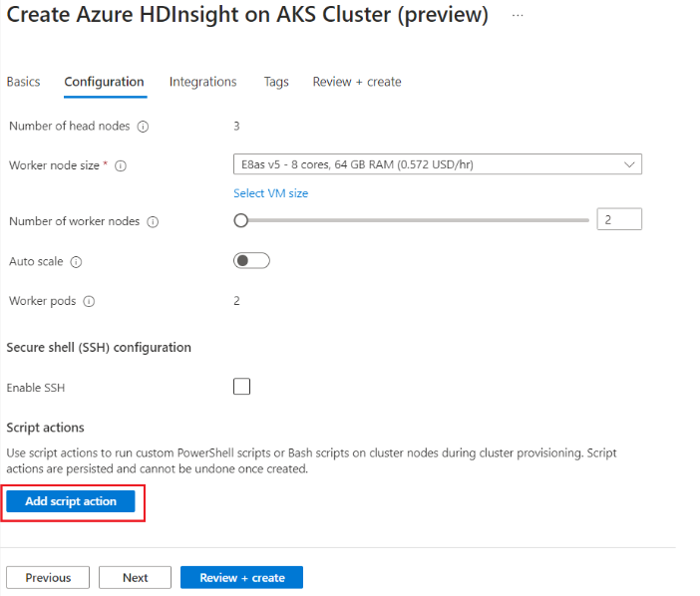Click the Previous button
The width and height of the screenshot is (700, 596).
tap(48, 578)
